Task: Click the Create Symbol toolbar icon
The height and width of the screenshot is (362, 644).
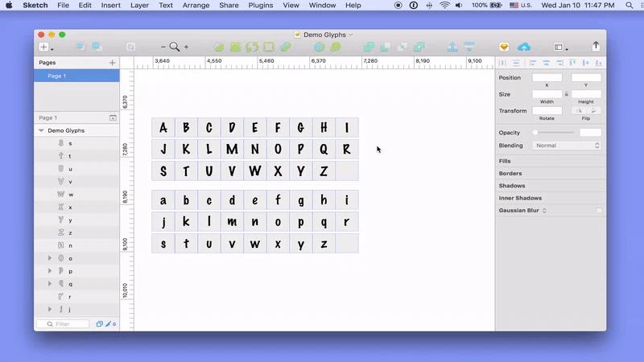Action: coord(130,47)
